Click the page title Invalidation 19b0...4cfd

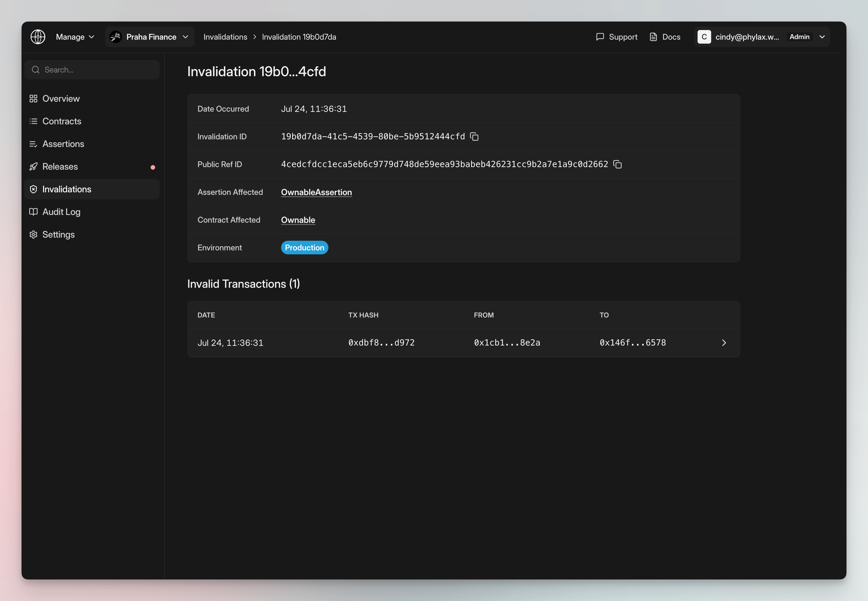pos(256,72)
